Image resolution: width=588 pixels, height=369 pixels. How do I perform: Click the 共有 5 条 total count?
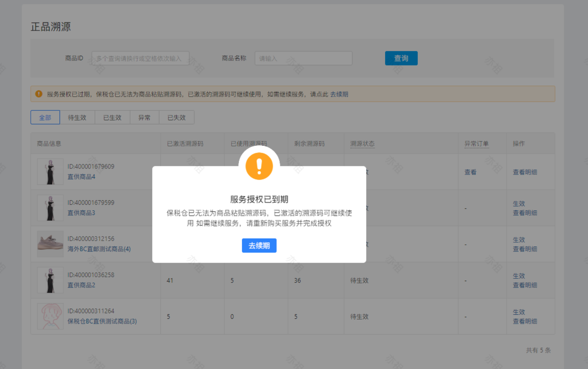538,350
